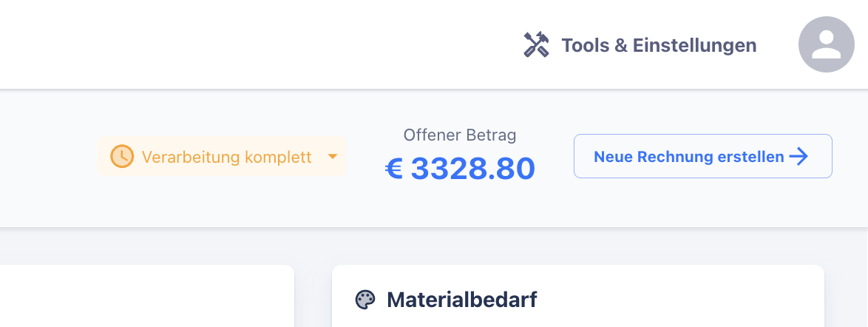
Task: Expand the Verarbeitung komplett status dropdown
Action: pyautogui.click(x=222, y=157)
